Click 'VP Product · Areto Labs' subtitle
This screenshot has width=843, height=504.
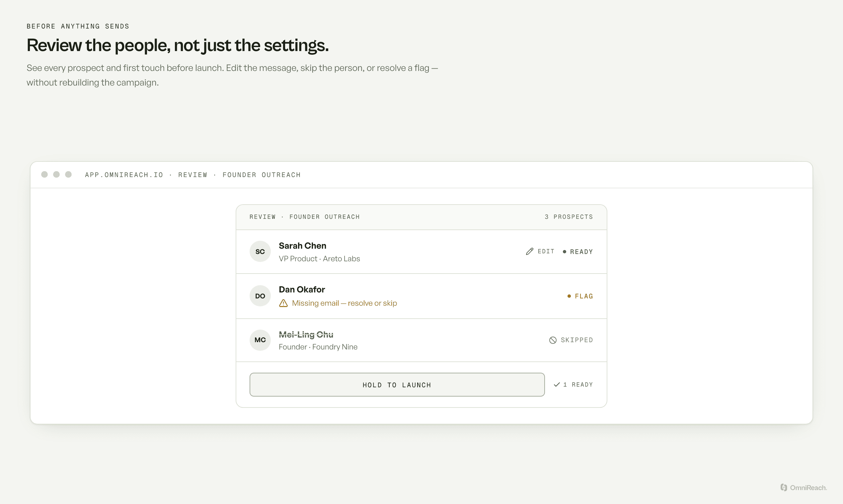click(x=319, y=258)
